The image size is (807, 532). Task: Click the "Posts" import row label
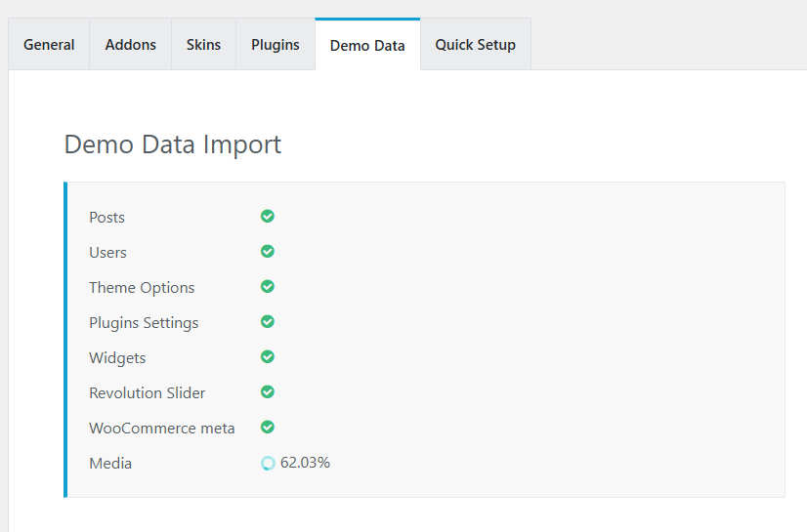(x=107, y=218)
